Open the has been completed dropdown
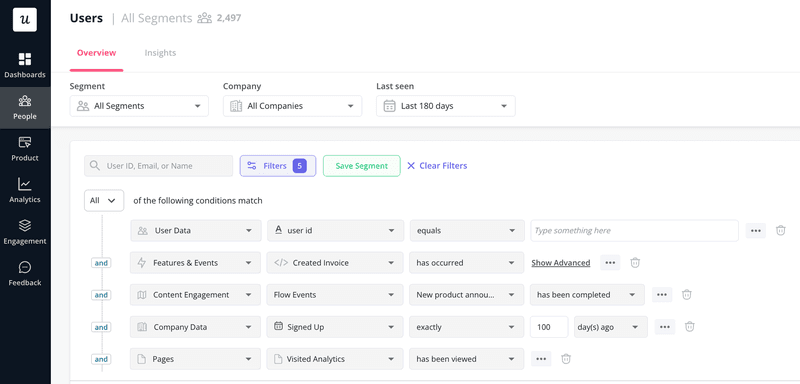Screen dimensions: 800x384 [x=587, y=295]
